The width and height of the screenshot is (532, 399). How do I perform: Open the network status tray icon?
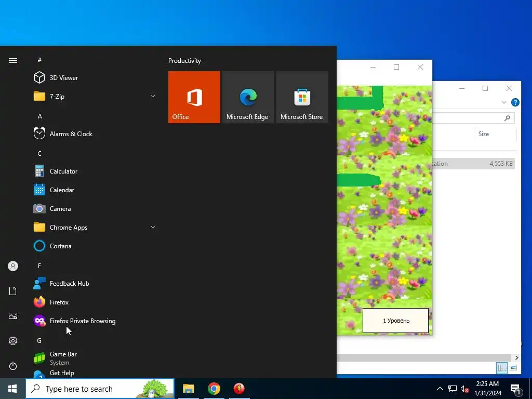coord(453,389)
